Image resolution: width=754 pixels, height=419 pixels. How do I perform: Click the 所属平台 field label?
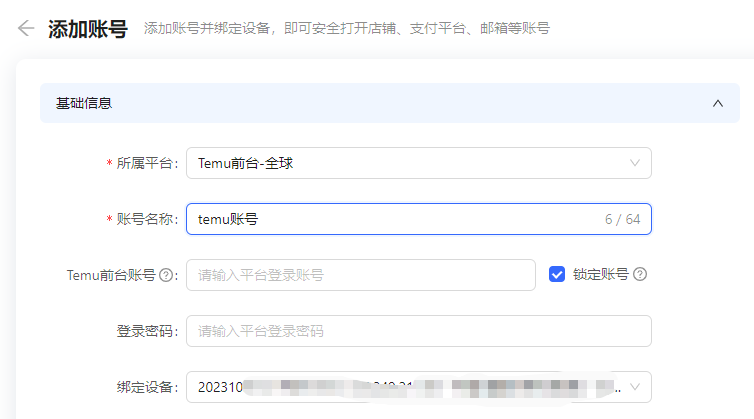[x=145, y=163]
